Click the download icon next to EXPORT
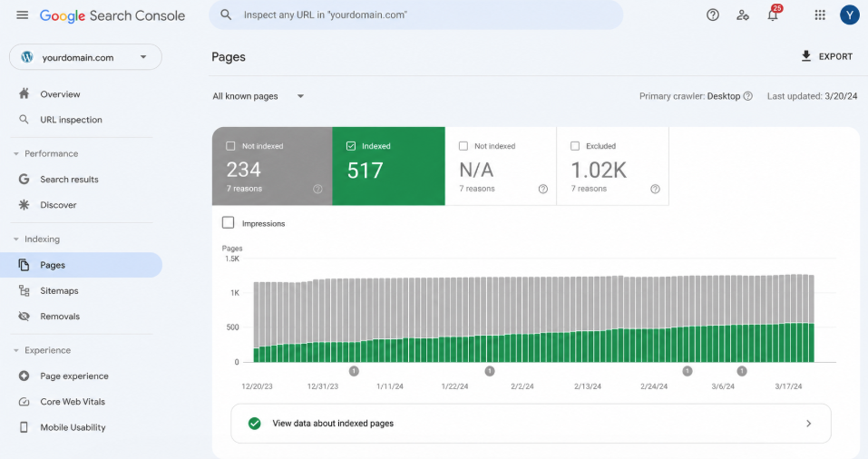 click(x=806, y=56)
